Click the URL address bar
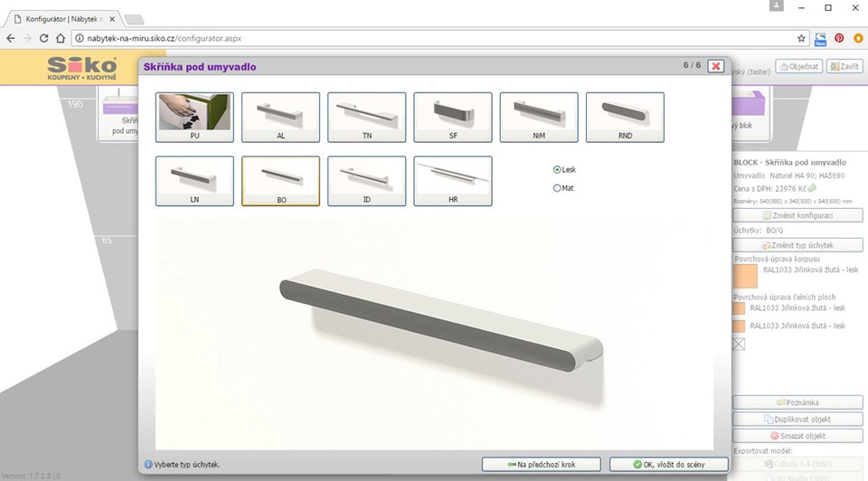The image size is (868, 481). pyautogui.click(x=434, y=39)
